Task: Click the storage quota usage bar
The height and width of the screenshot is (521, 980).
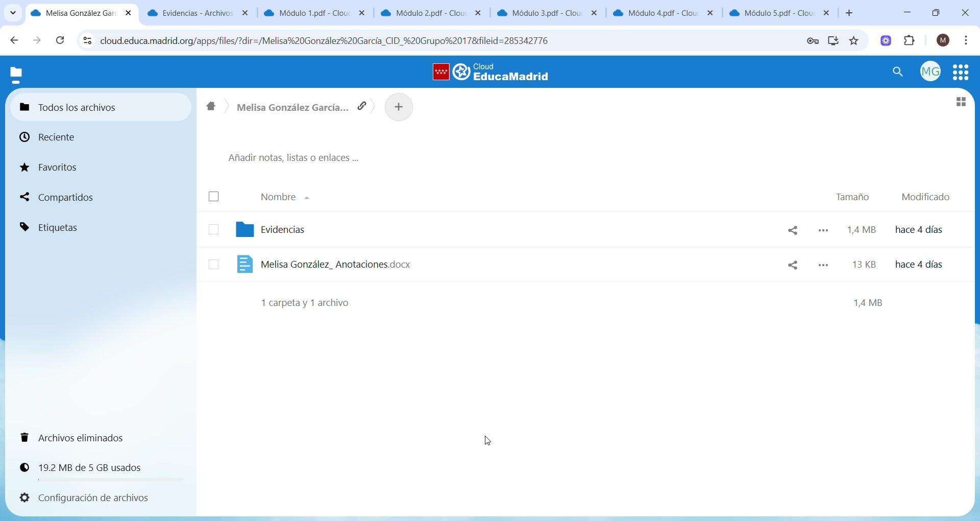Action: point(111,480)
